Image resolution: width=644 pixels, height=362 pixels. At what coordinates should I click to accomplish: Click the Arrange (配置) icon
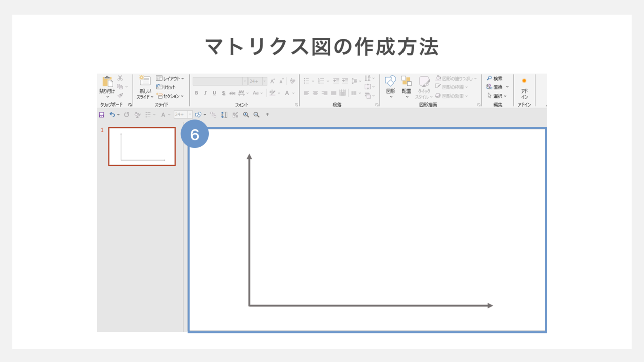point(406,81)
